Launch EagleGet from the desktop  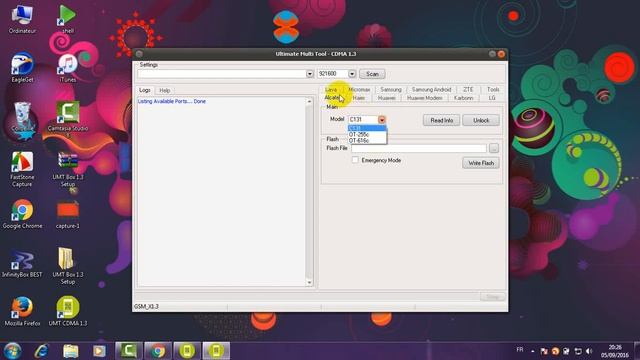coord(22,68)
